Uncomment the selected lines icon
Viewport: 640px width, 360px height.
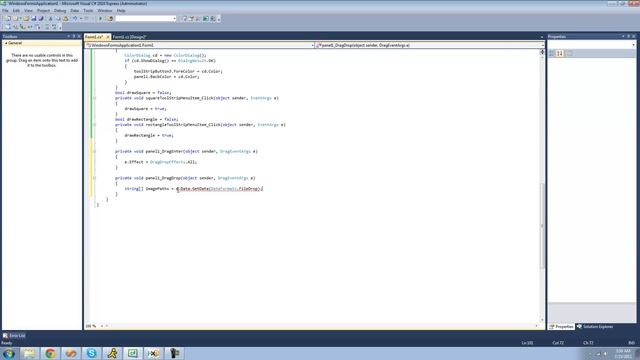coord(54,27)
